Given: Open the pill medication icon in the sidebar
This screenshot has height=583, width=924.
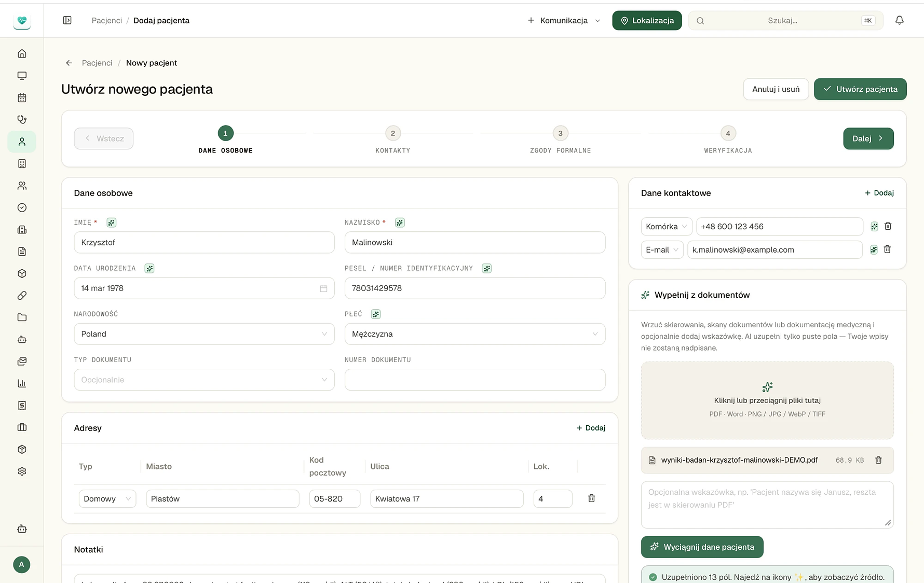Looking at the screenshot, I should click(22, 296).
